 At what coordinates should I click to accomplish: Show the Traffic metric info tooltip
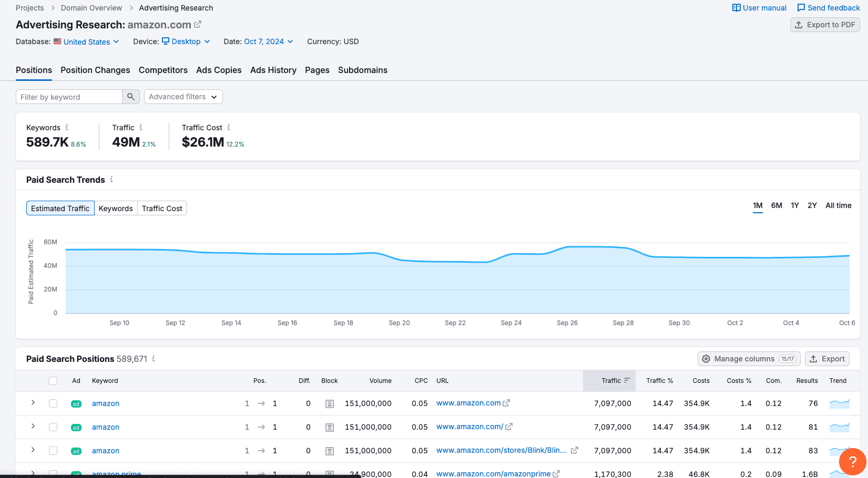(x=141, y=127)
